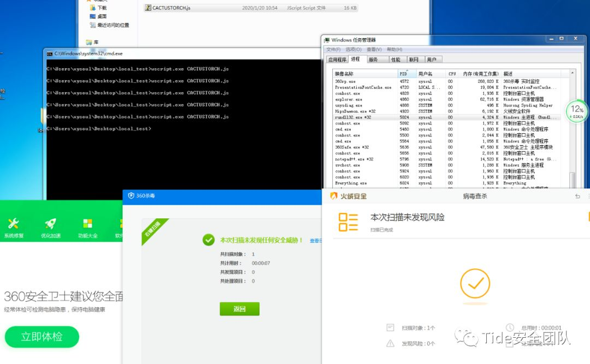Switch to 联网 tab in Task Manager
Screen dimensions: 590x364
[416, 59]
